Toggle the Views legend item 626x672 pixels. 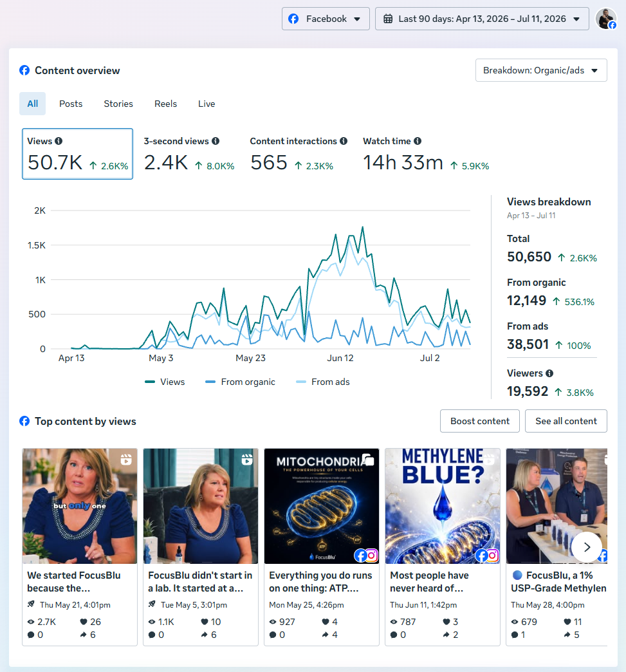(165, 382)
